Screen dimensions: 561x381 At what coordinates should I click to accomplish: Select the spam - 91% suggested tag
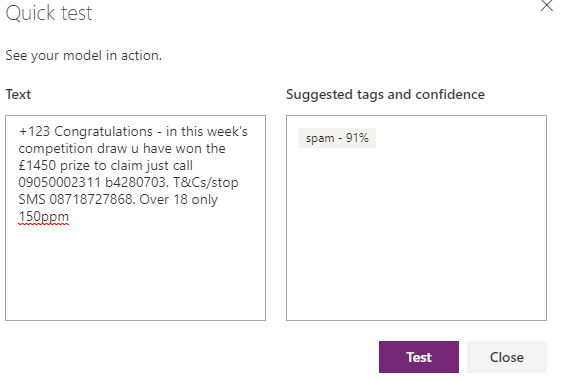pos(337,138)
